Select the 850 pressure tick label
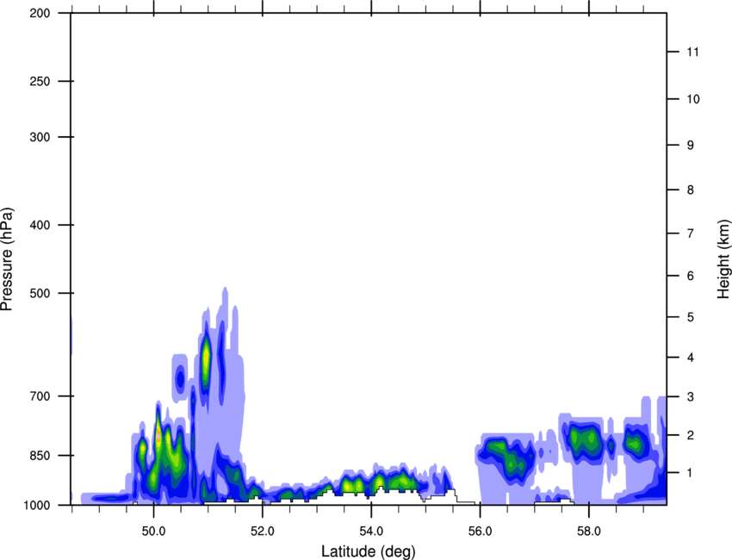732x560 pixels. coord(39,456)
